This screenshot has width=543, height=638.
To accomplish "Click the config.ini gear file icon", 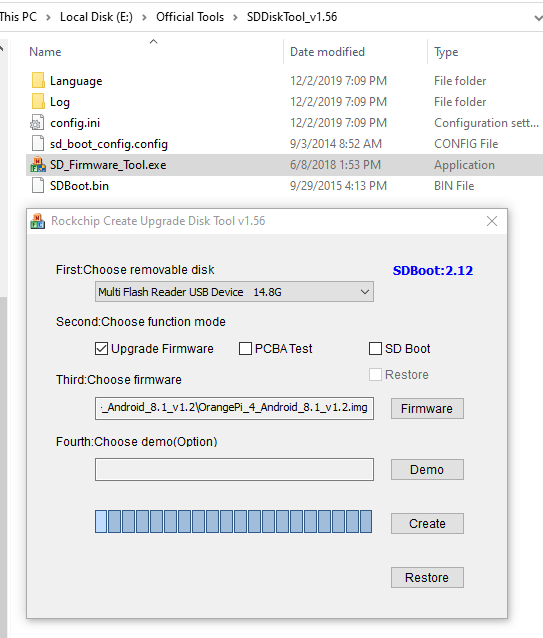I will coord(37,123).
